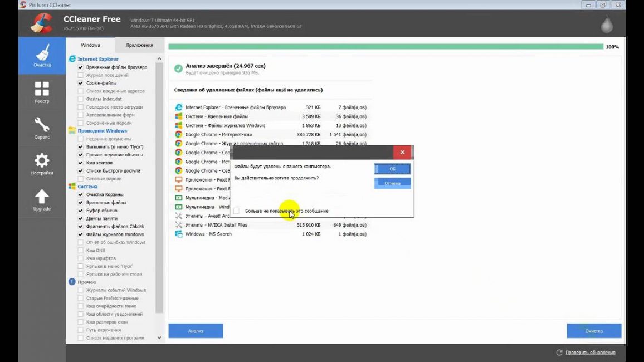Image resolution: width=644 pixels, height=362 pixels.
Task: Click Internet Explorer icon in results list
Action: click(179, 107)
